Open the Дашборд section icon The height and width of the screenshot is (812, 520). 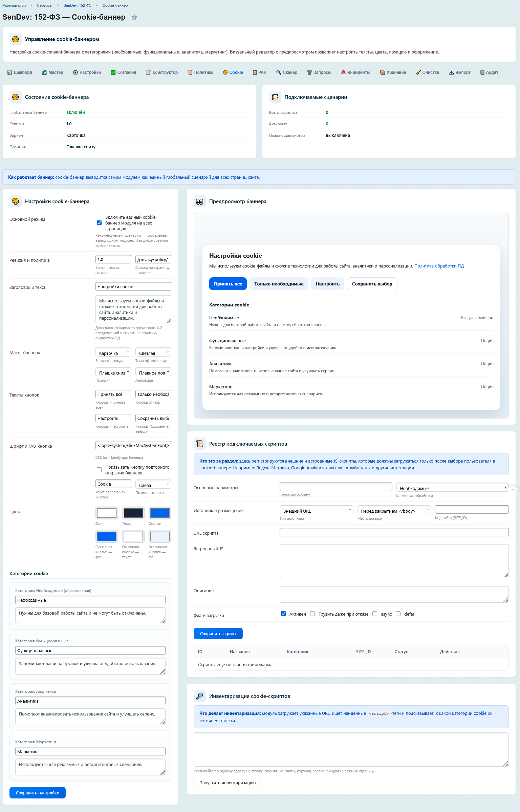pyautogui.click(x=9, y=72)
